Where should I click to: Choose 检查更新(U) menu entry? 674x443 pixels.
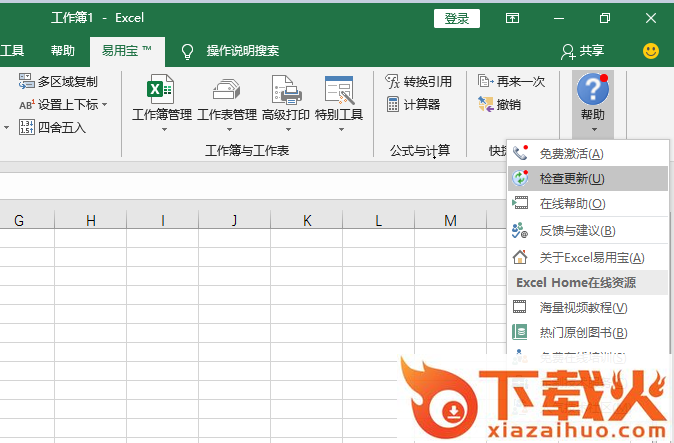(588, 178)
